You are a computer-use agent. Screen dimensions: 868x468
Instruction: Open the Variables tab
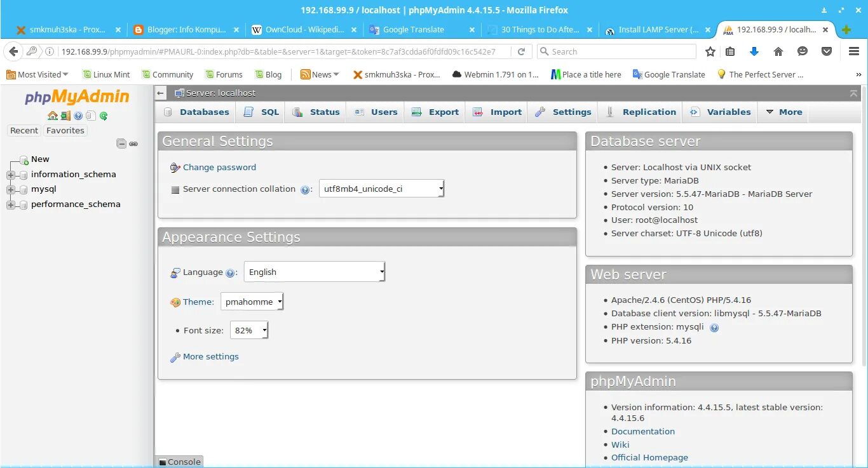720,112
